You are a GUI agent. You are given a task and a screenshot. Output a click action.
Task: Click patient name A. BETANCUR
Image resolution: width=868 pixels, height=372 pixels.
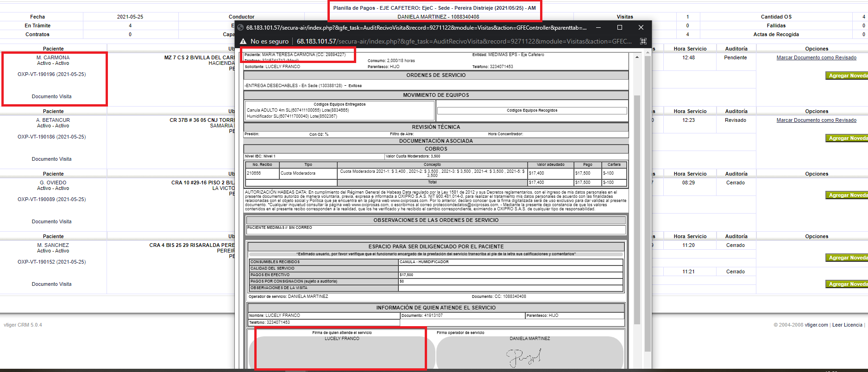[x=53, y=120]
